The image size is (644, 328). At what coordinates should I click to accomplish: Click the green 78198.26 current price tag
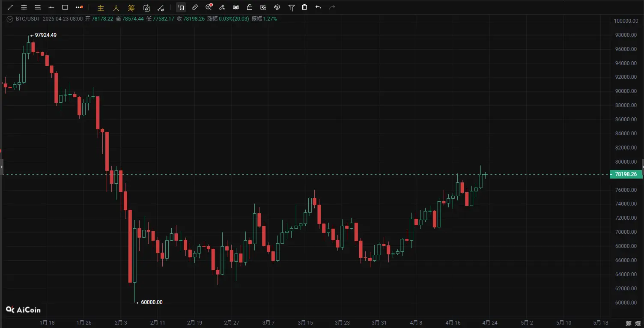[x=626, y=174]
